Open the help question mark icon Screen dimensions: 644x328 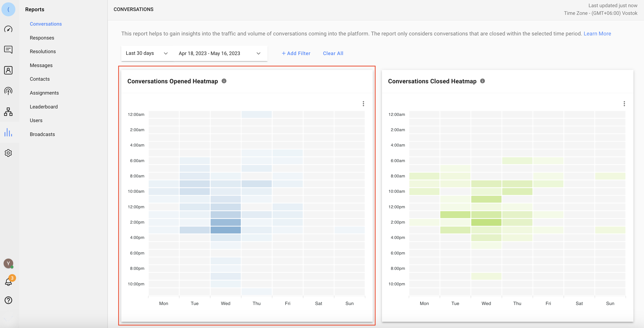tap(8, 300)
